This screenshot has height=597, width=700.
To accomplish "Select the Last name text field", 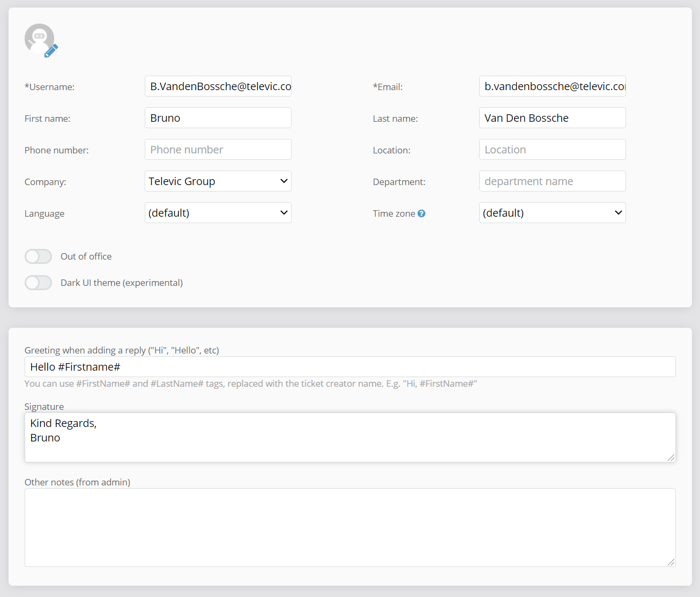I will [x=552, y=118].
